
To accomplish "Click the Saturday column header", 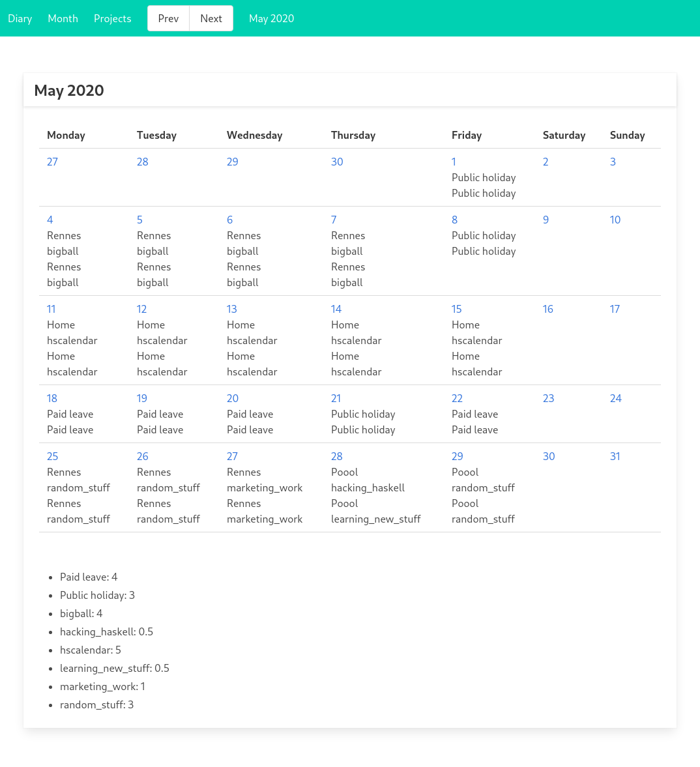I will 564,136.
